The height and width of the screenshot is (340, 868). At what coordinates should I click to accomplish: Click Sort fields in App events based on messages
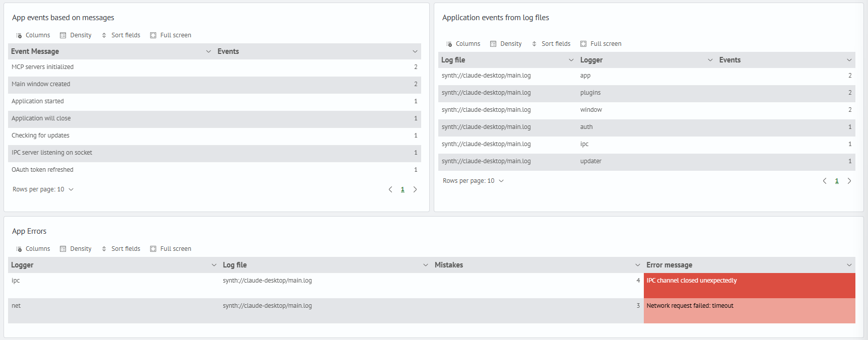[121, 35]
